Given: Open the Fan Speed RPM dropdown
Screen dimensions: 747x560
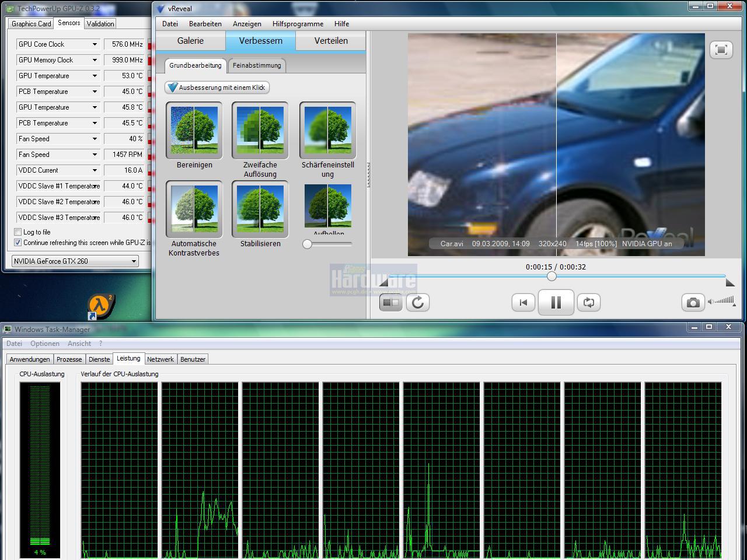Looking at the screenshot, I should click(x=95, y=155).
